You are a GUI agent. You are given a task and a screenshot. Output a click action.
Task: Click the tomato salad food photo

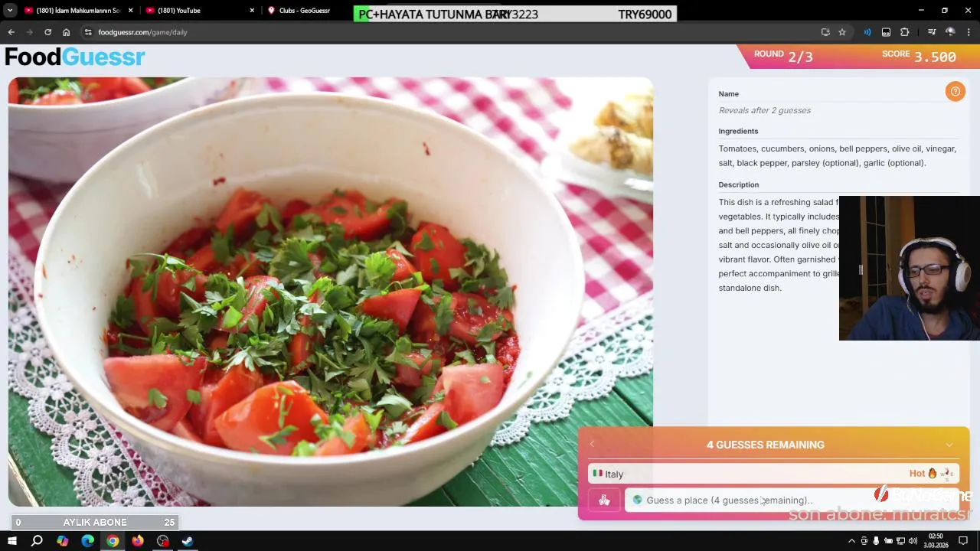331,292
